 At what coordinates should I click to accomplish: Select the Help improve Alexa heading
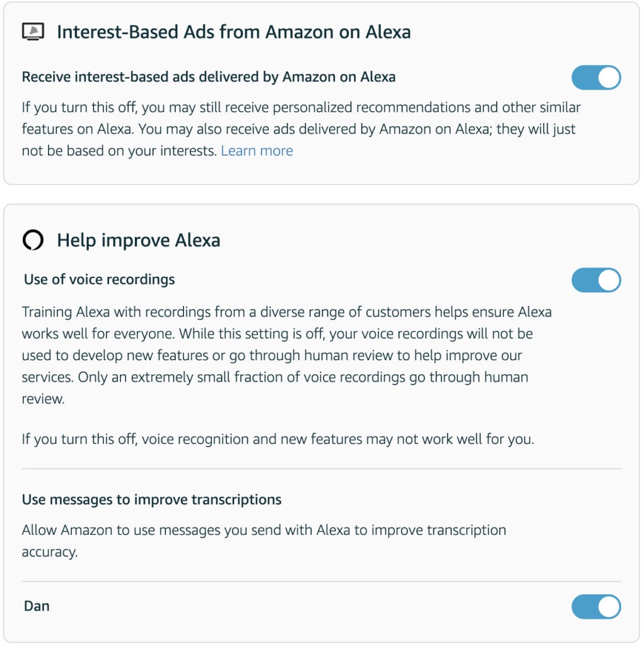(x=139, y=240)
